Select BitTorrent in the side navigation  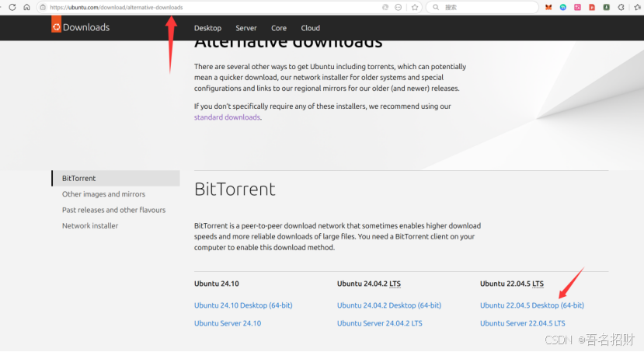[x=116, y=178]
